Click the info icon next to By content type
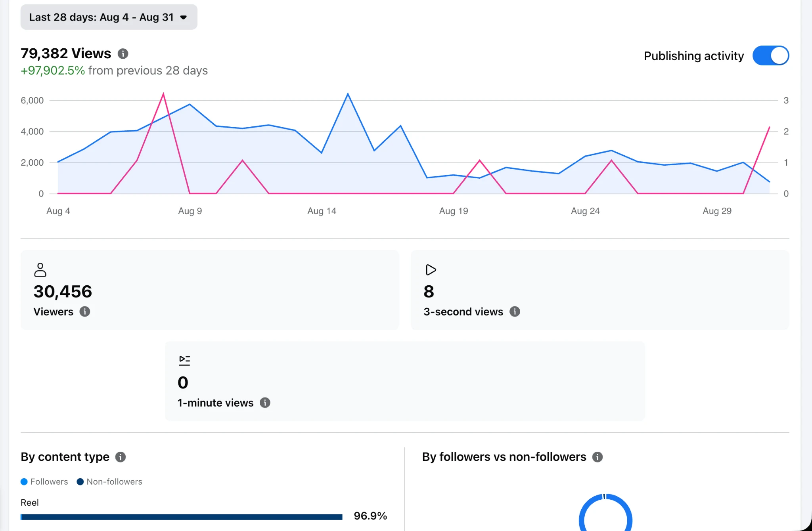 121,457
